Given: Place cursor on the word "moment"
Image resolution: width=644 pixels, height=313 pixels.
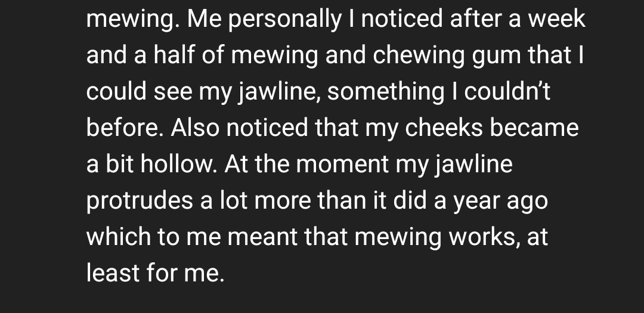Looking at the screenshot, I should point(342,164).
